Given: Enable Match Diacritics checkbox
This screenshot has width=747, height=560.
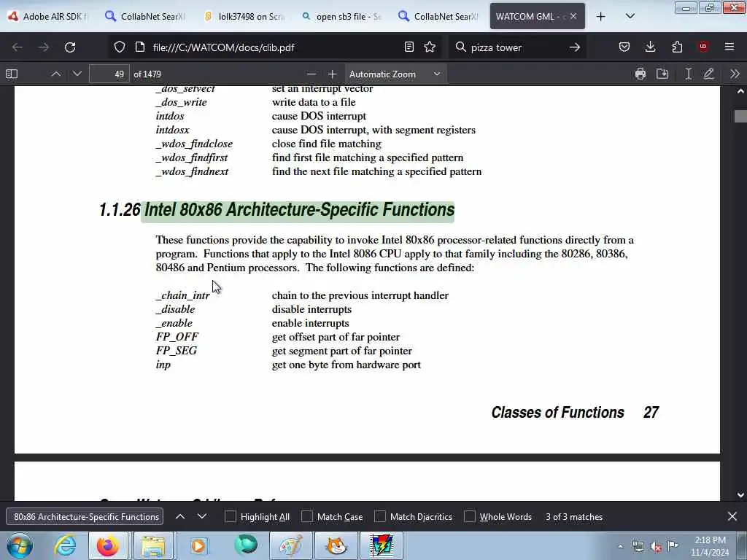Looking at the screenshot, I should coord(379,517).
